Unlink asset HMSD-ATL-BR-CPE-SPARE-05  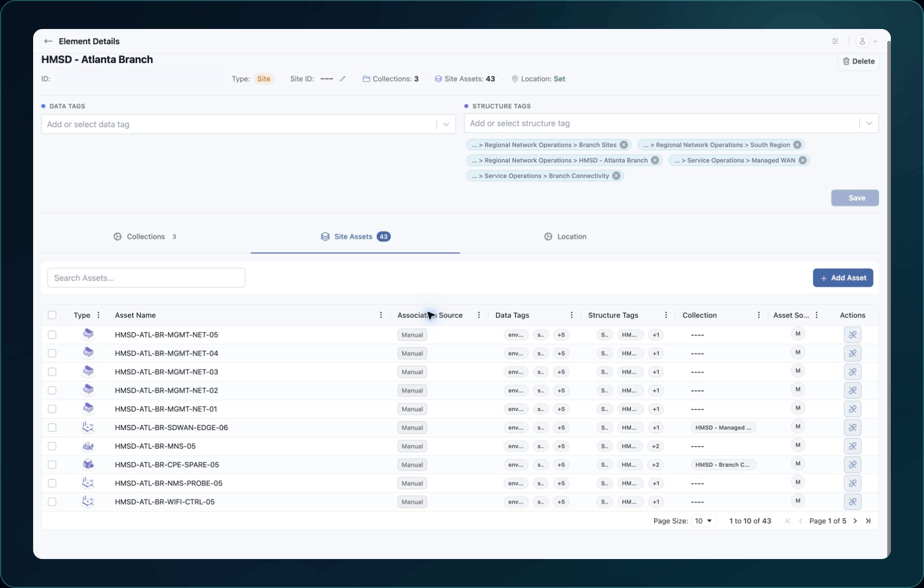tap(853, 465)
